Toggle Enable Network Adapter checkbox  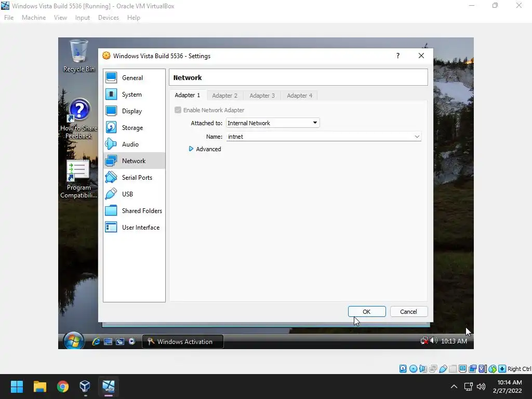point(178,110)
